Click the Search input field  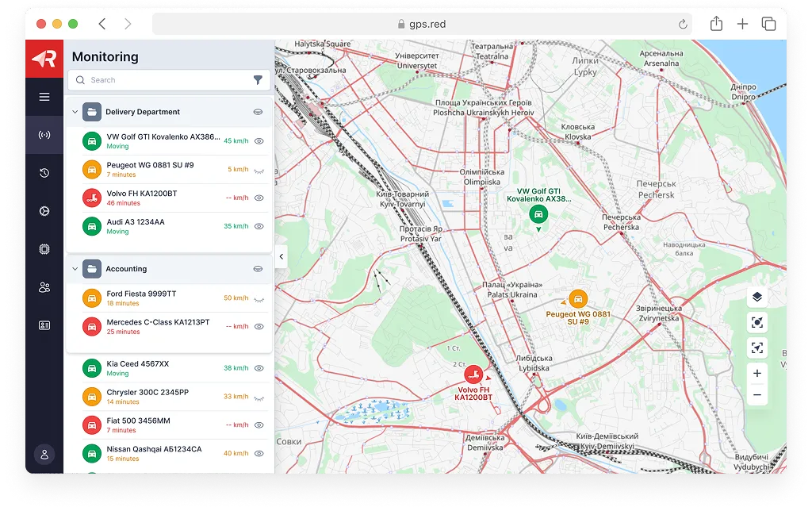pos(159,80)
